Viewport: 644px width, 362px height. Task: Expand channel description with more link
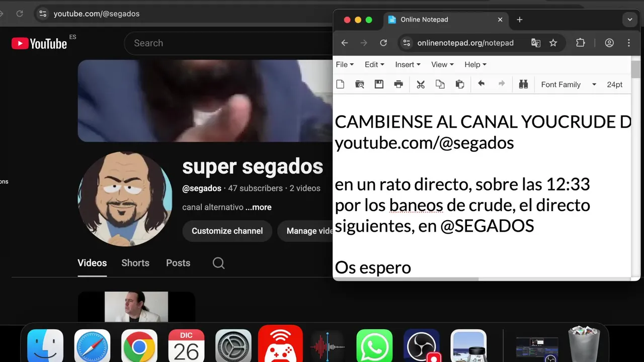[259, 207]
